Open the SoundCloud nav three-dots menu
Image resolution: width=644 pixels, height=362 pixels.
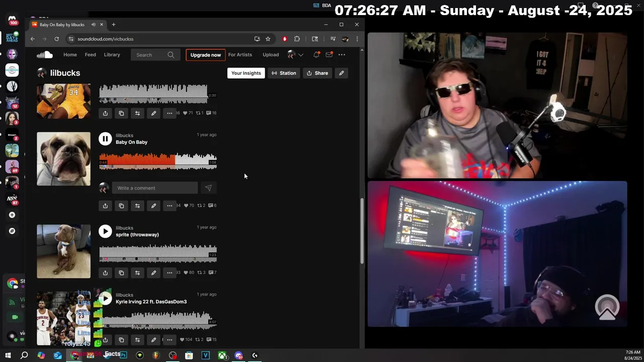(x=342, y=55)
